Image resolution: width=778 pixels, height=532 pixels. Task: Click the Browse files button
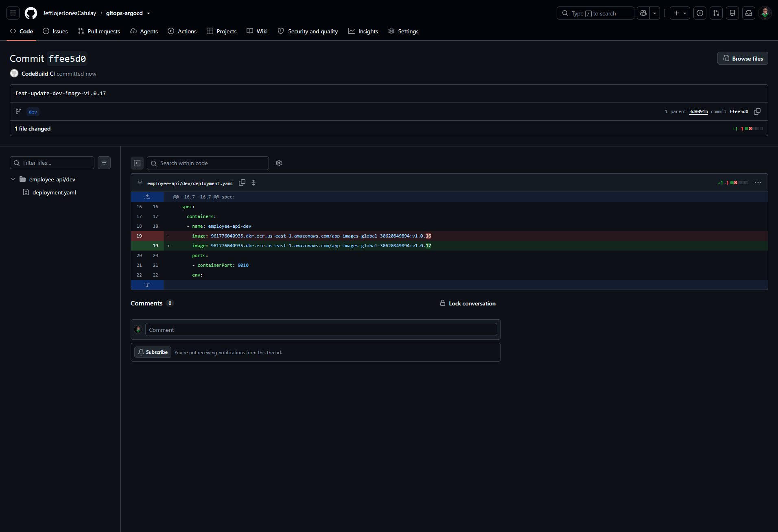pos(743,59)
